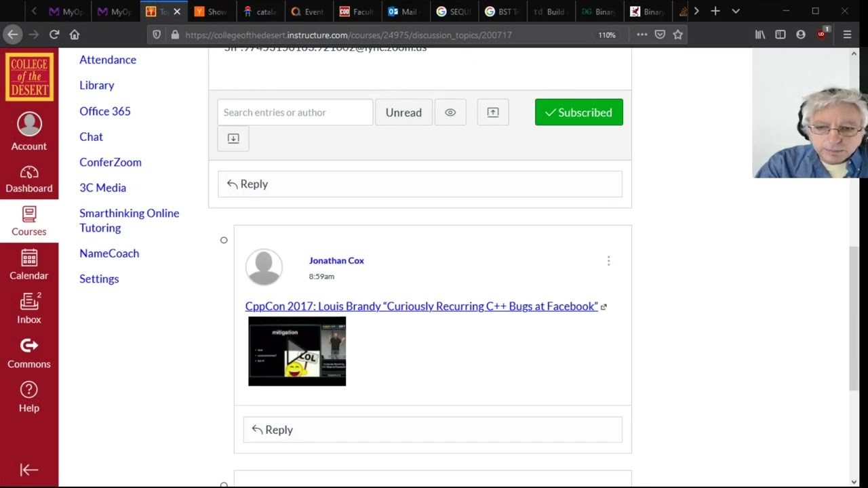Bookmark this page with star icon
868x488 pixels.
[x=677, y=35]
